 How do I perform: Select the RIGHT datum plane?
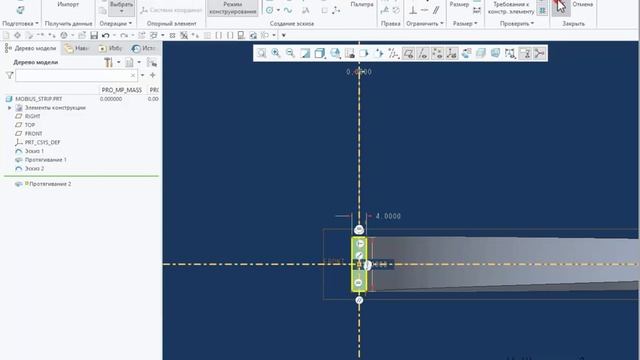click(32, 116)
